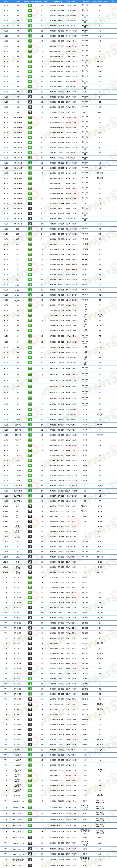Click the petrol icon in Audi 100 WU row
This screenshot has width=117, height=868.
(x=30, y=26)
